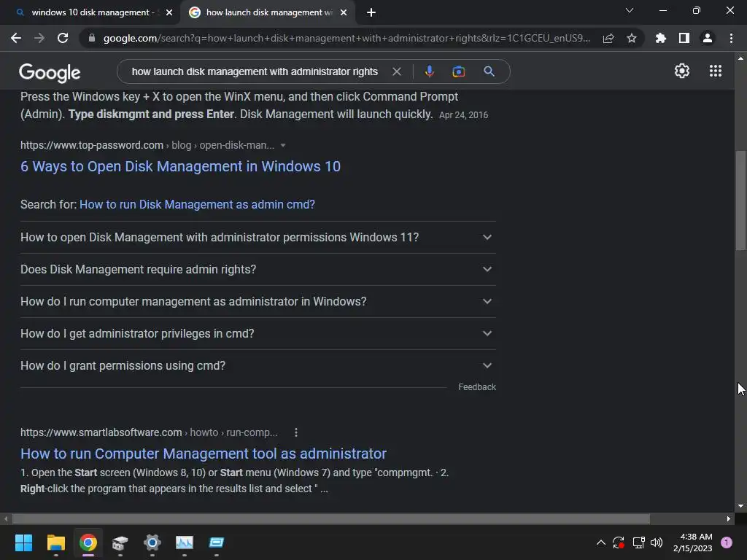The width and height of the screenshot is (747, 560).
Task: Open the Chrome three-dot menu
Action: coord(731,38)
